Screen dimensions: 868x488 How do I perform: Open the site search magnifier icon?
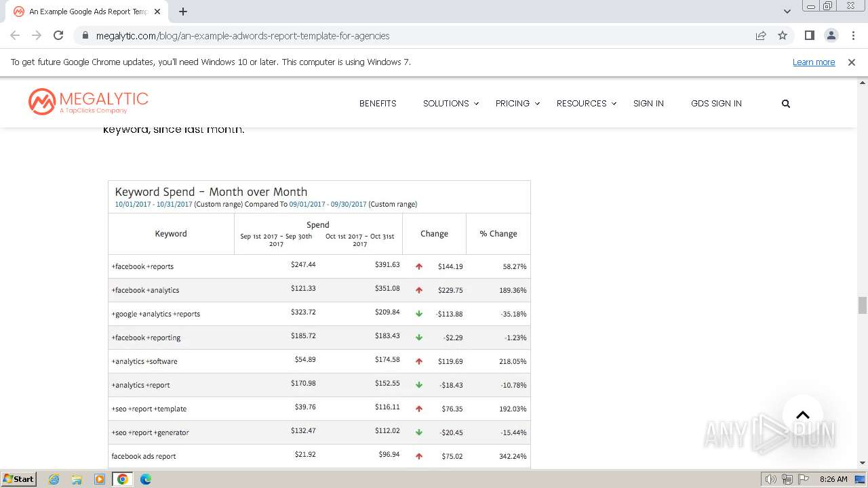tap(785, 104)
